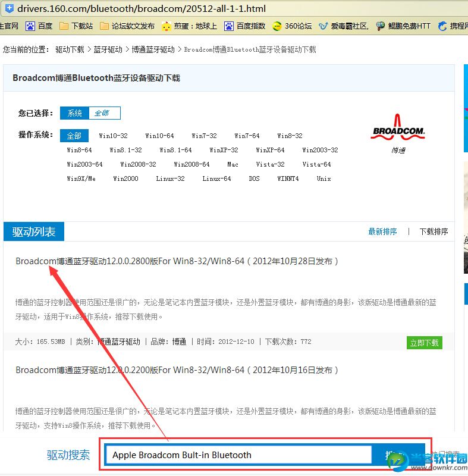
Task: Remove the selected 系统 全部 filter tag
Action: click(x=90, y=113)
